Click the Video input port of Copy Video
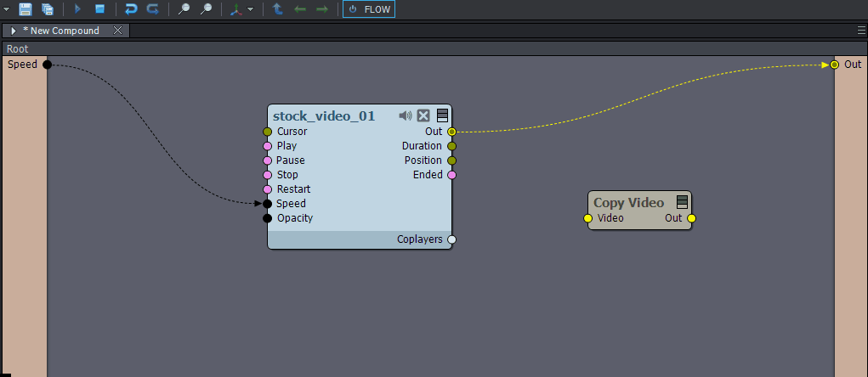The height and width of the screenshot is (377, 868). [588, 218]
